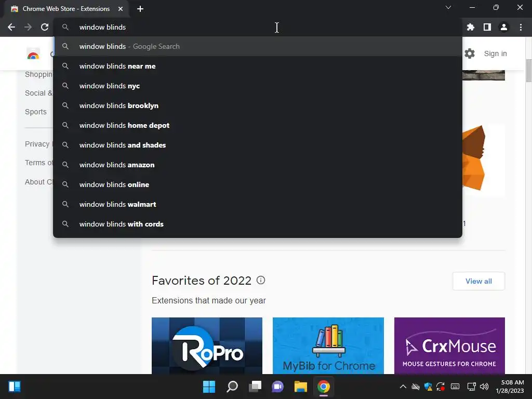This screenshot has height=399, width=532.
Task: Select suggestion window blinds walmart
Action: pyautogui.click(x=258, y=204)
